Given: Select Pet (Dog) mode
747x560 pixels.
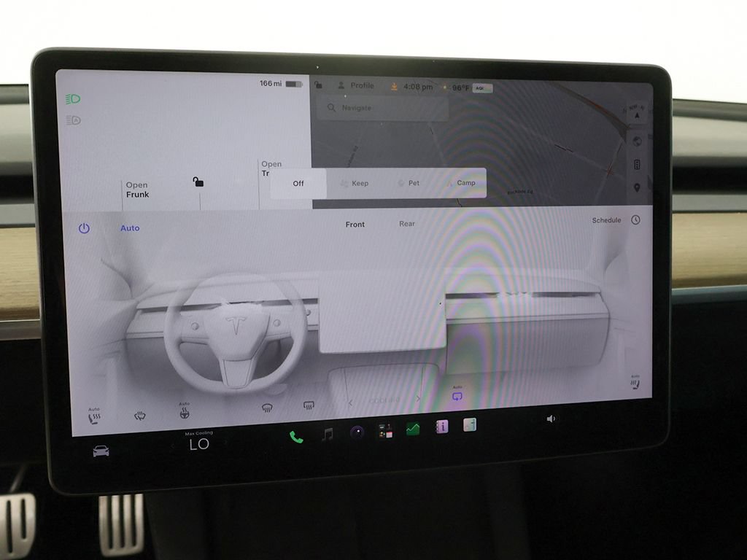Looking at the screenshot, I should pyautogui.click(x=409, y=183).
